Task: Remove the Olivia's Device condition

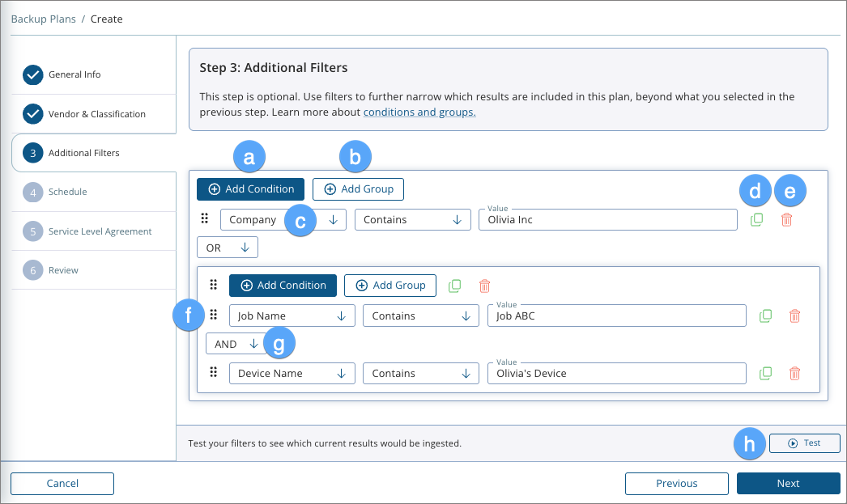Action: click(x=794, y=373)
